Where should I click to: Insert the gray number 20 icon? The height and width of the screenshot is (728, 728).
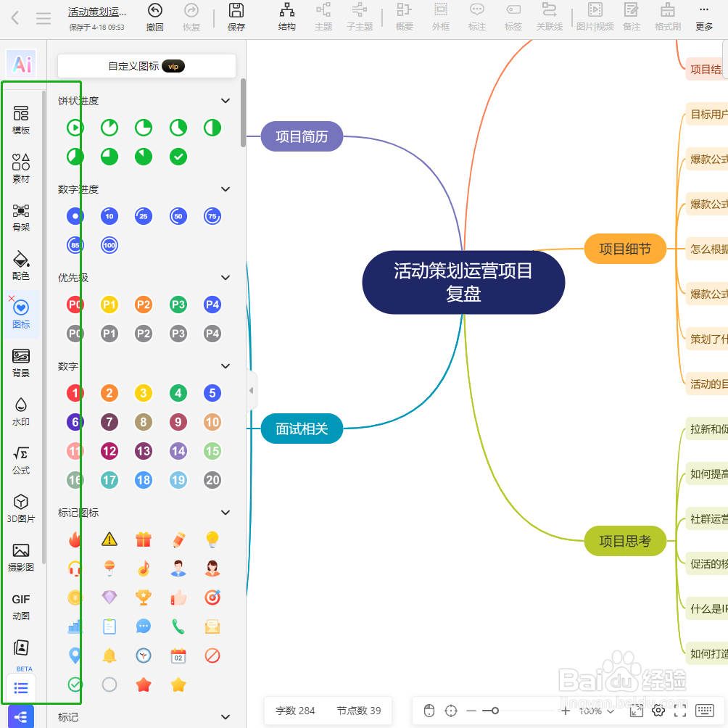[x=212, y=480]
